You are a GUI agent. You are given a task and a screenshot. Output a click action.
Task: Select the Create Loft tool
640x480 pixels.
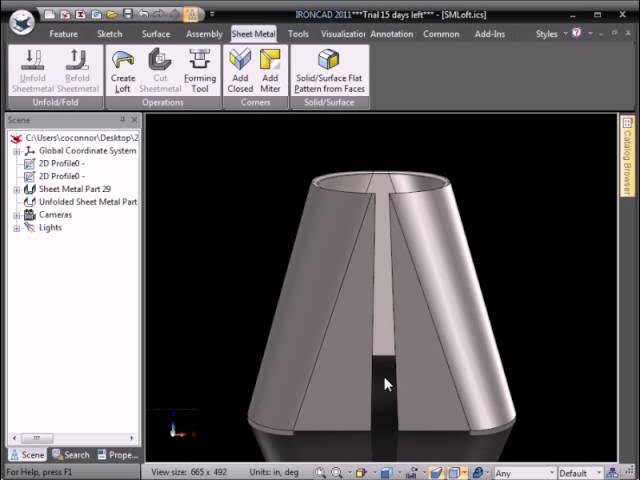(x=122, y=71)
